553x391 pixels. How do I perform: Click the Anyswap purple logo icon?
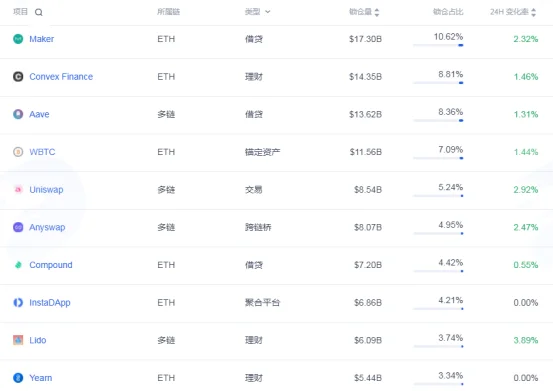pyautogui.click(x=18, y=227)
